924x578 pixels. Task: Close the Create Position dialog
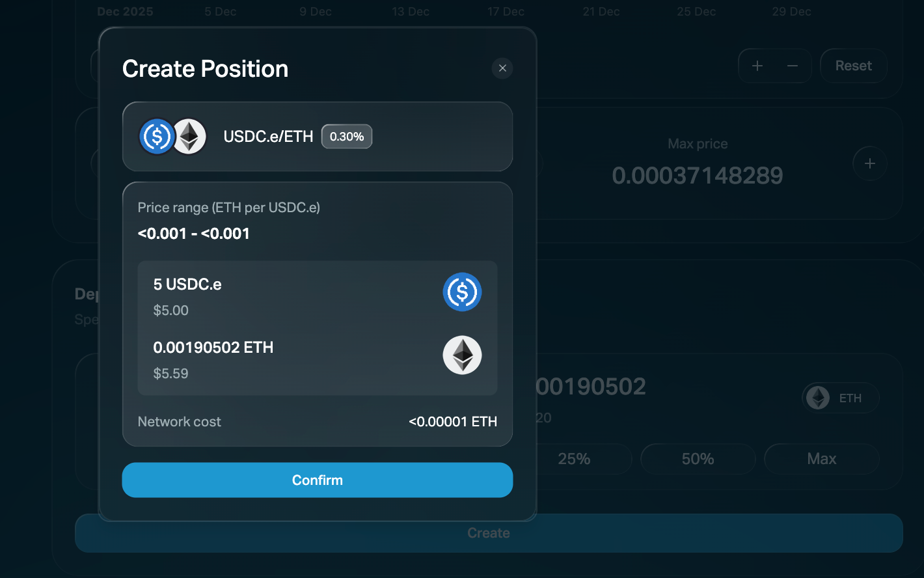click(502, 68)
